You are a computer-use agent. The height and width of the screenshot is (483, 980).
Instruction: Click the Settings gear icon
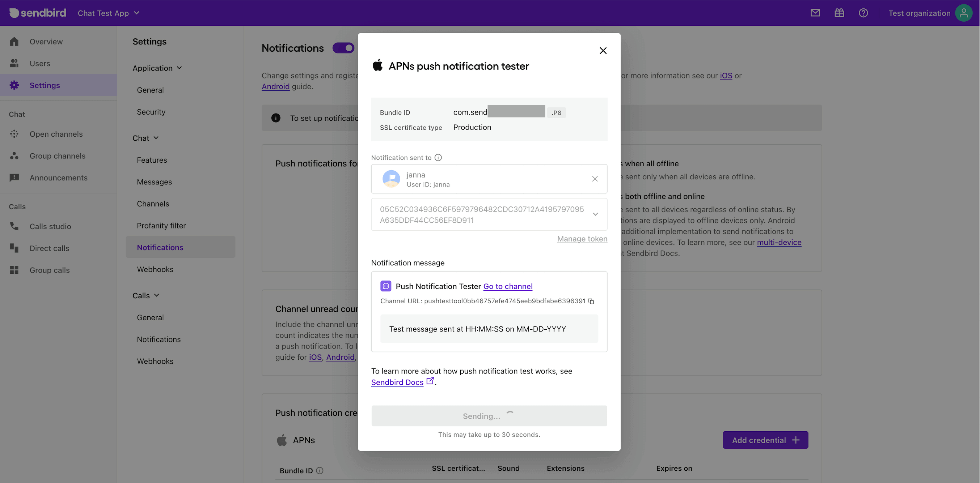click(14, 85)
